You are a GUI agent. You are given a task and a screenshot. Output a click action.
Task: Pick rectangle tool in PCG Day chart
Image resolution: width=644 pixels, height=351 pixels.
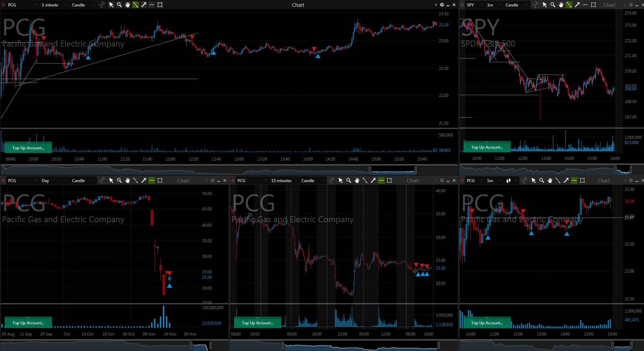pos(160,180)
